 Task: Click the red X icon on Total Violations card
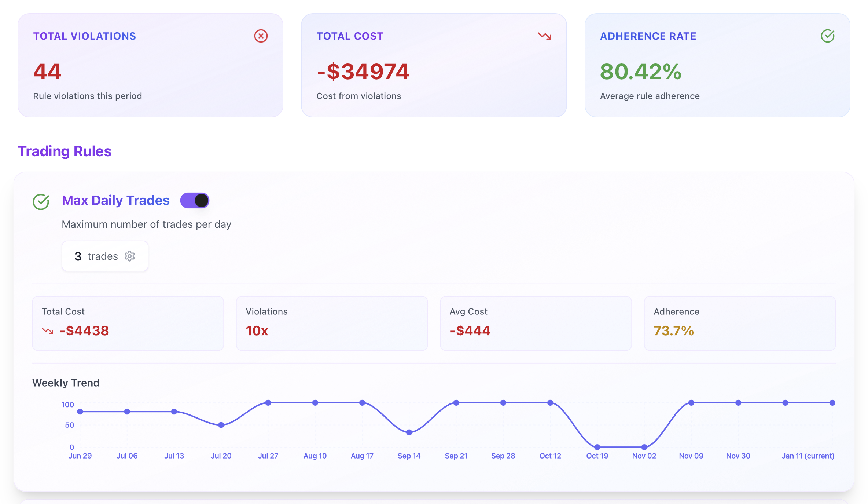click(x=261, y=36)
